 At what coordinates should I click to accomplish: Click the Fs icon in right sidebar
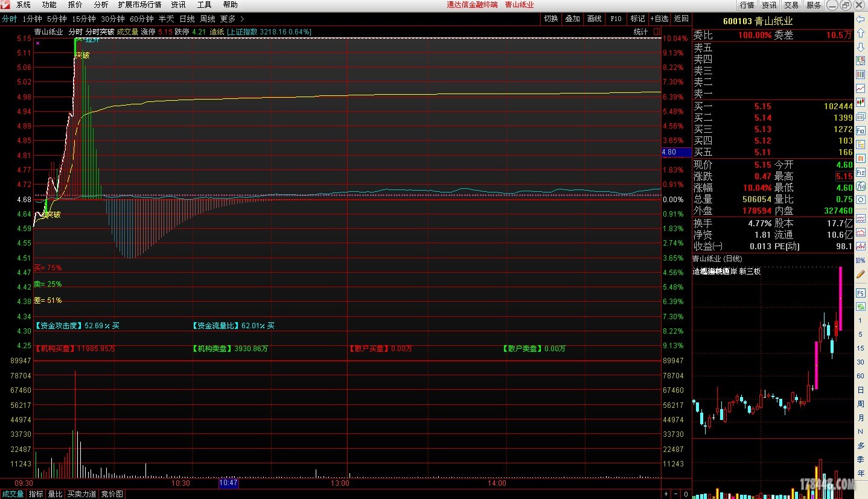click(861, 292)
